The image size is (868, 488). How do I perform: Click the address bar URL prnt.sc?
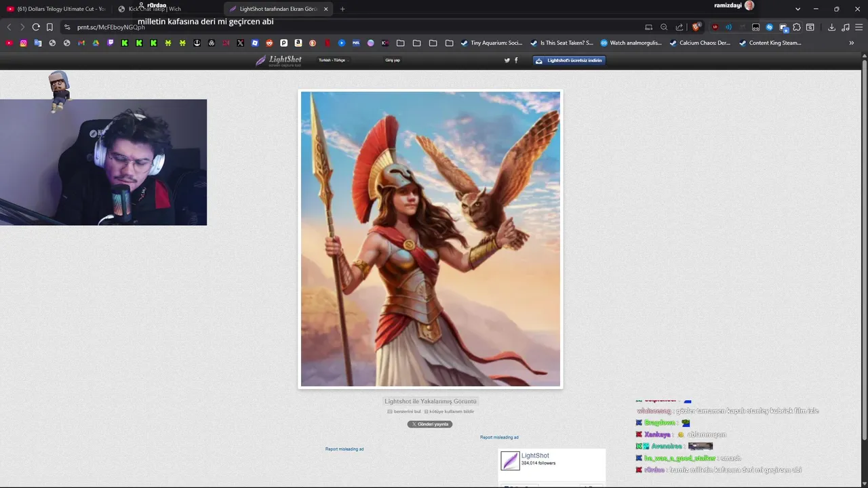pos(111,27)
